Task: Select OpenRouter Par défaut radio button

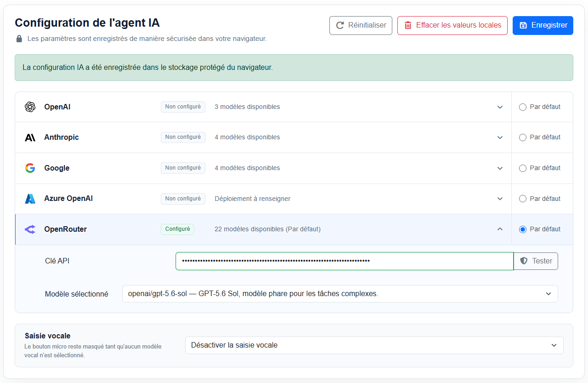Action: click(x=522, y=229)
